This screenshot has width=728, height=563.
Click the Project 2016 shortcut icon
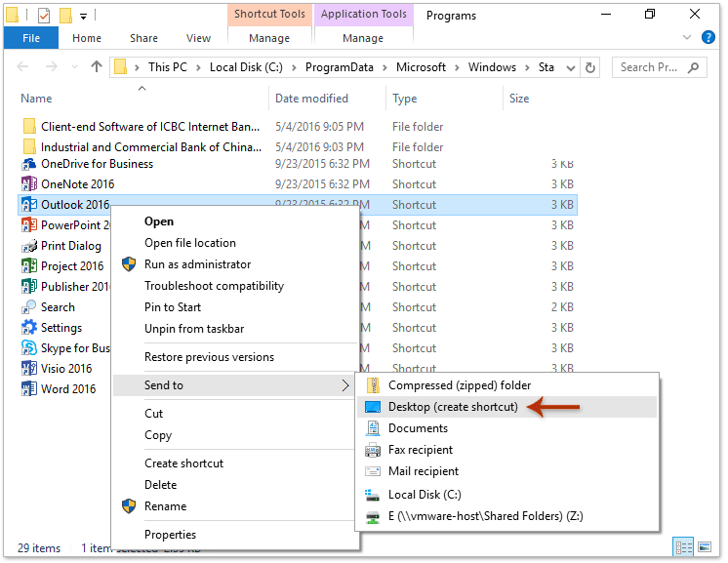click(29, 266)
